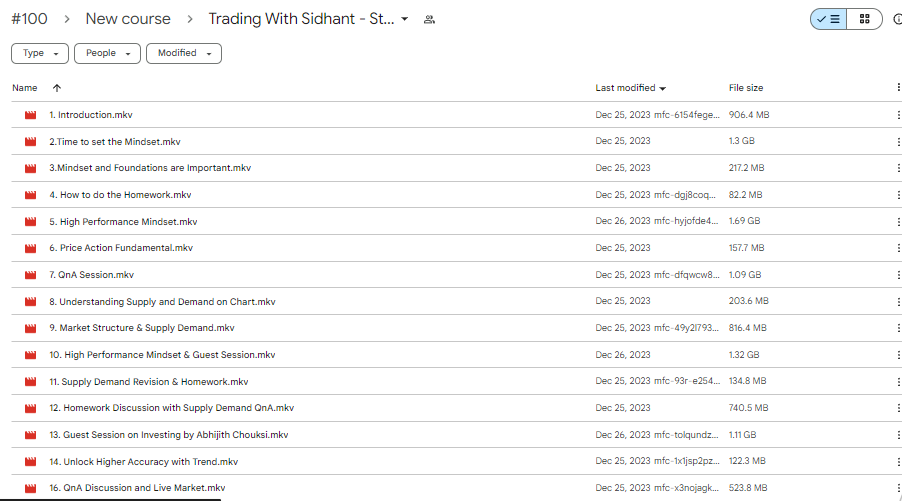Viewport: 902px width, 501px height.
Task: Open the People filter dropdown
Action: pos(108,53)
